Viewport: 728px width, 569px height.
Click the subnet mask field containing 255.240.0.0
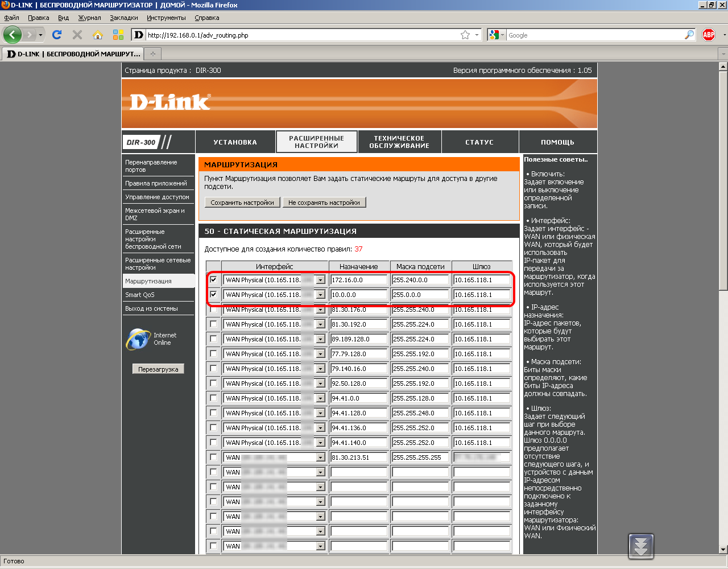420,280
